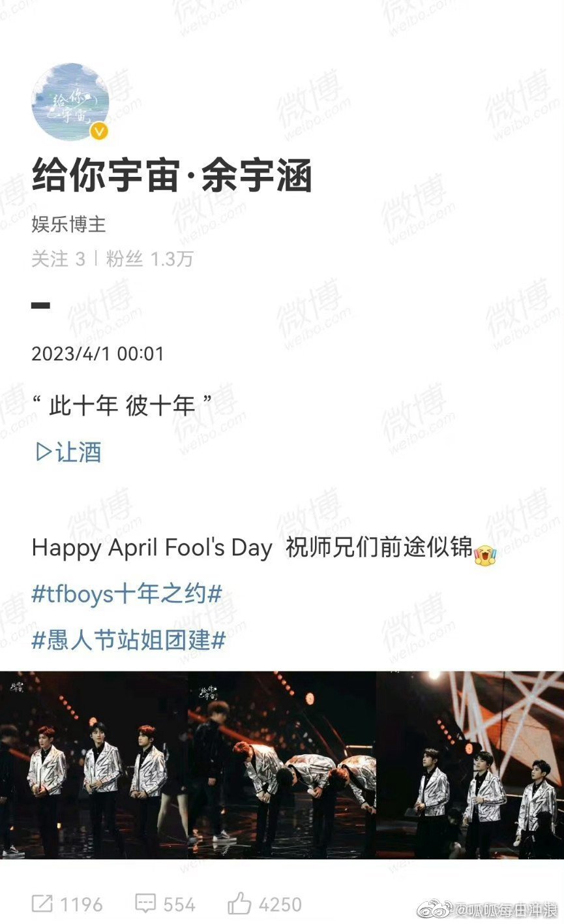Screen dimensions: 564x924
Task: Tap the gold verified badge on avatar
Action: click(x=99, y=131)
